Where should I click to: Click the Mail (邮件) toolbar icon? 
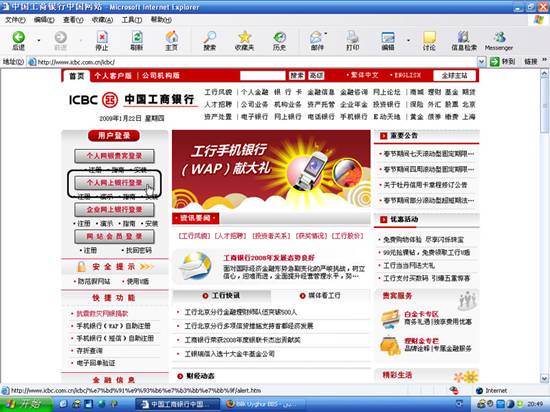[316, 37]
